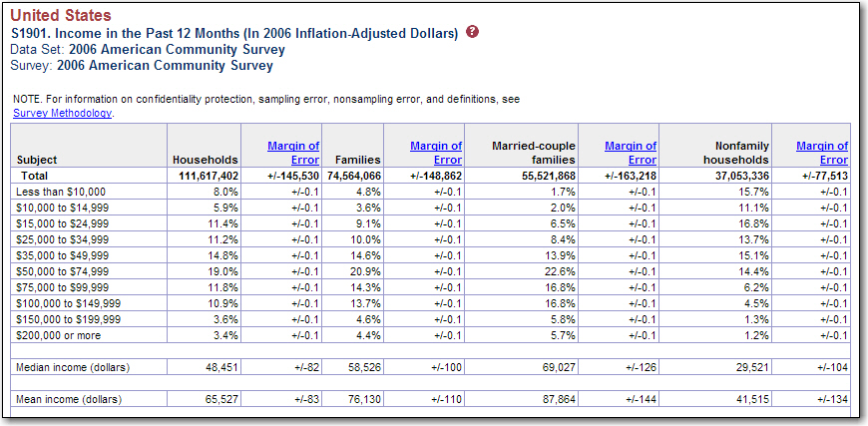Select the Subject column header

[37, 160]
